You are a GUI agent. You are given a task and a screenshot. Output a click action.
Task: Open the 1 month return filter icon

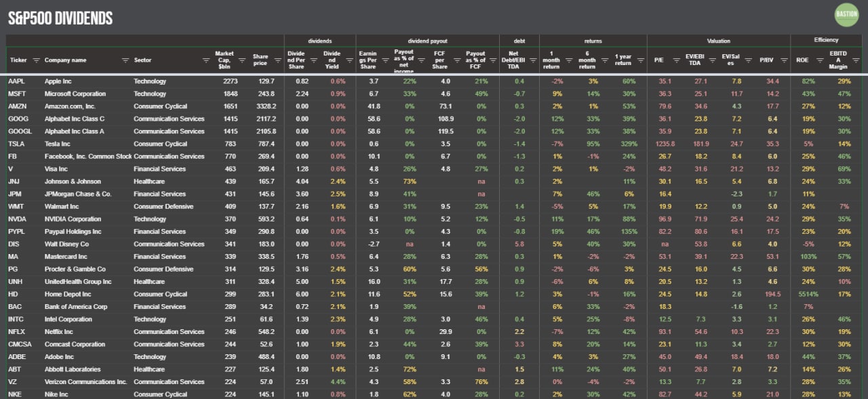[569, 60]
